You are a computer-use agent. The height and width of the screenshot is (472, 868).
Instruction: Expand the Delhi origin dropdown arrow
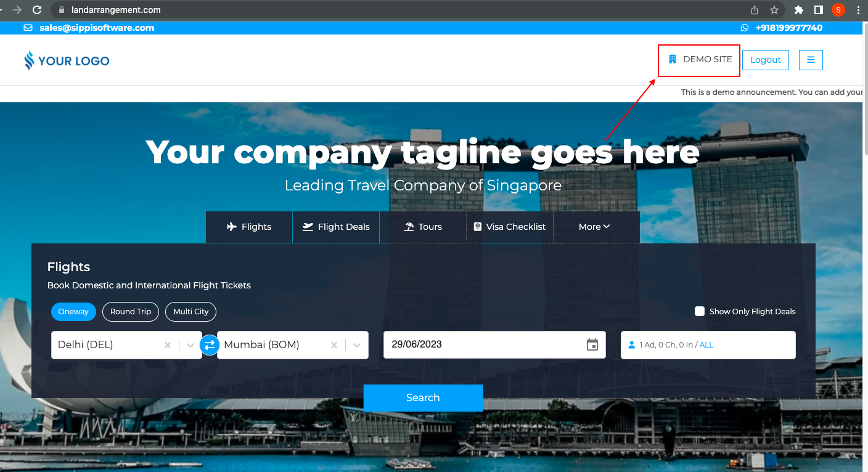point(190,345)
